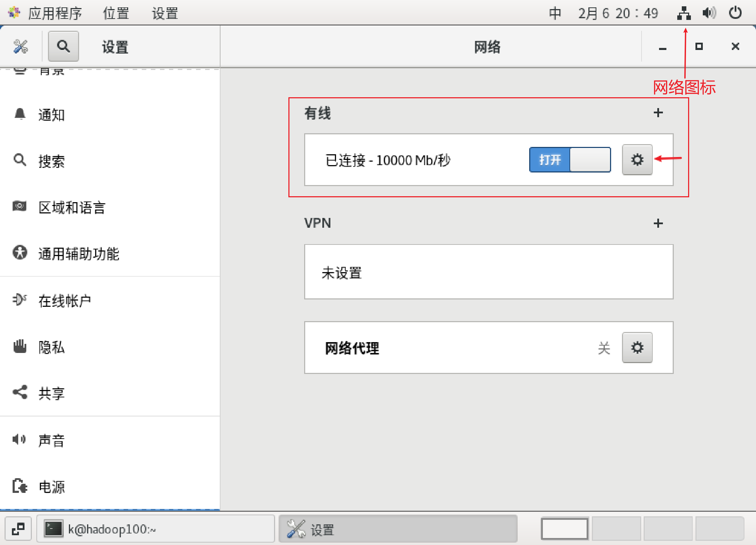The width and height of the screenshot is (756, 545).
Task: Open the volume icon in top bar
Action: click(709, 13)
